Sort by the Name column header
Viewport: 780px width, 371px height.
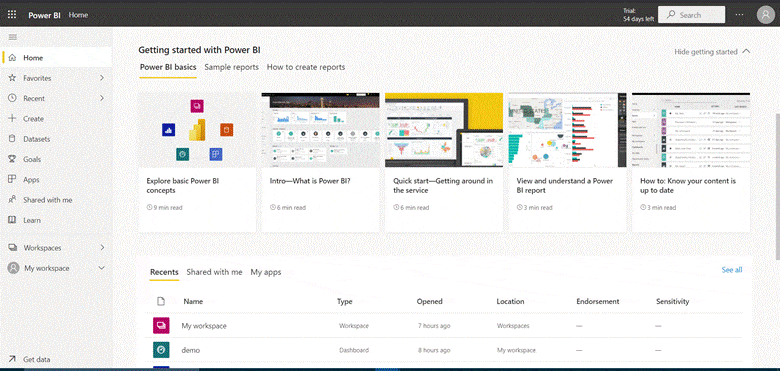tap(193, 301)
